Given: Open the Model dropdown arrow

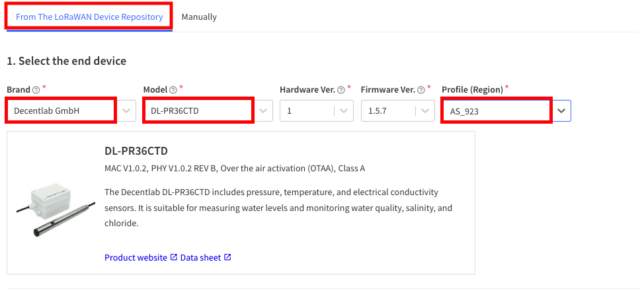Looking at the screenshot, I should (263, 111).
